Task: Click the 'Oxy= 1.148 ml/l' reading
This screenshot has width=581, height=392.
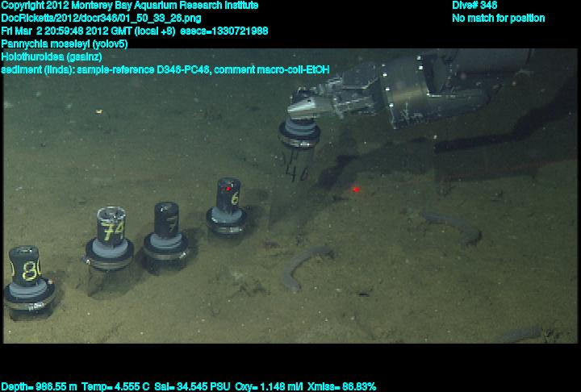Action: pyautogui.click(x=269, y=387)
